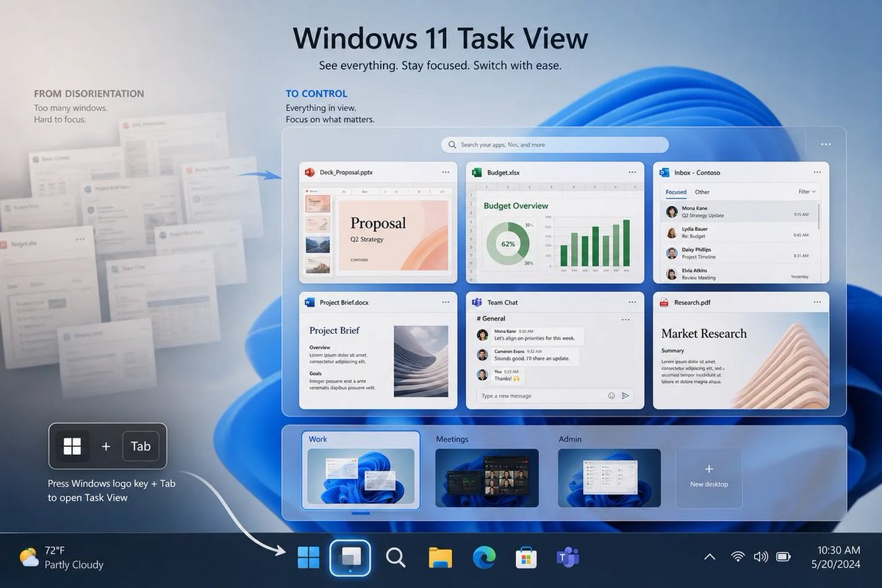Screen dimensions: 882x588
Task: Click the volume speaker icon in tray
Action: [x=761, y=557]
